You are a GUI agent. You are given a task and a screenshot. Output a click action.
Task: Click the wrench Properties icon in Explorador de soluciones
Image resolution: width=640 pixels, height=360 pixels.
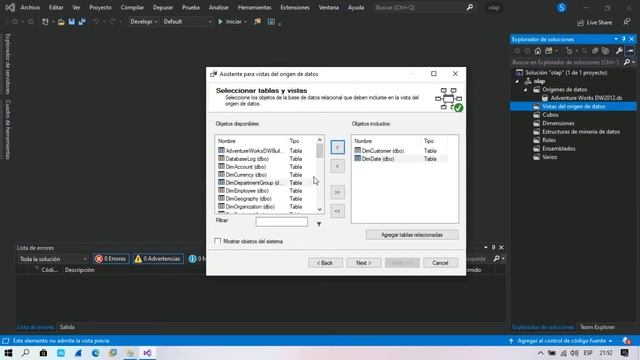pyautogui.click(x=619, y=51)
